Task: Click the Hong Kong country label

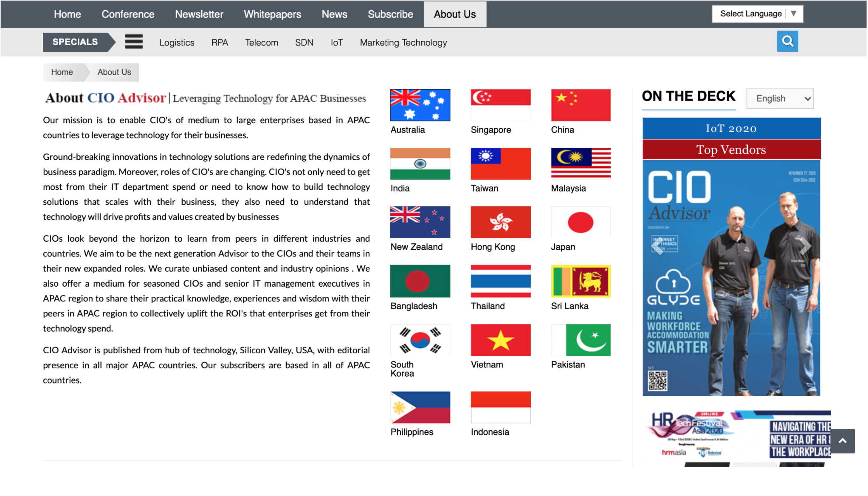Action: tap(493, 247)
